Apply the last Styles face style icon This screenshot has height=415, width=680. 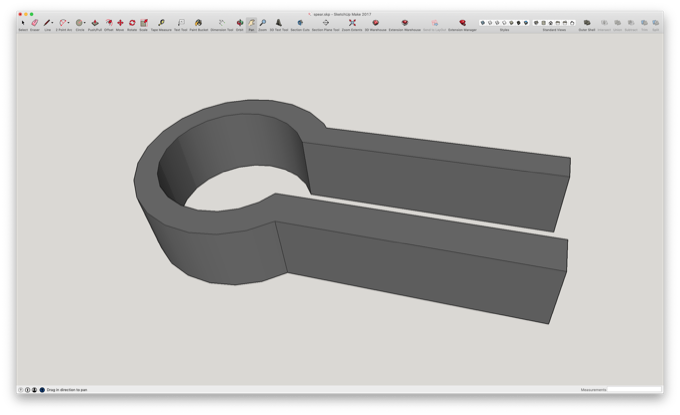[x=526, y=23]
